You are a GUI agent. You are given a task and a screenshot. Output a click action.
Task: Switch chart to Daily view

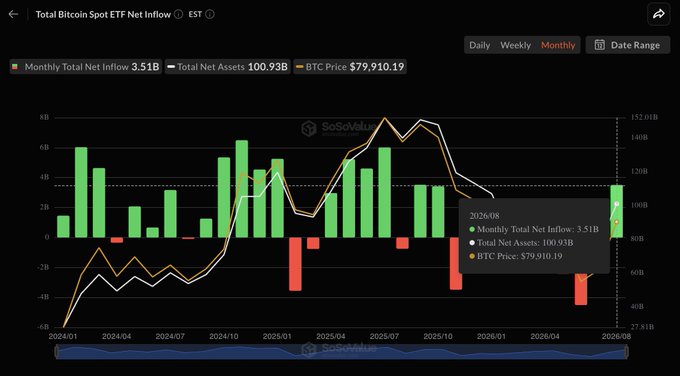tap(480, 45)
